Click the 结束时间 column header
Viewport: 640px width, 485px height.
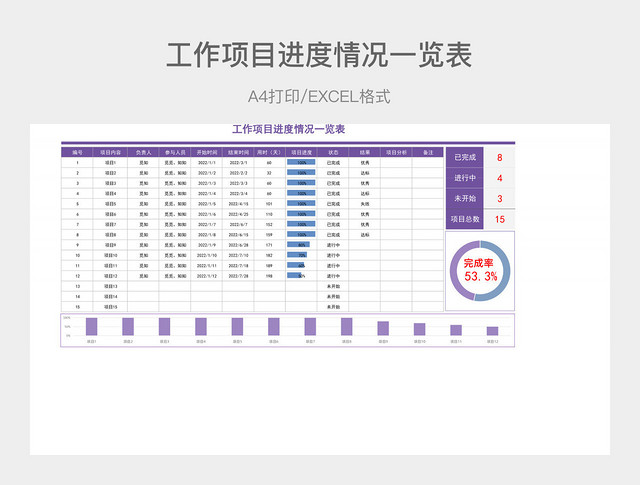point(238,152)
